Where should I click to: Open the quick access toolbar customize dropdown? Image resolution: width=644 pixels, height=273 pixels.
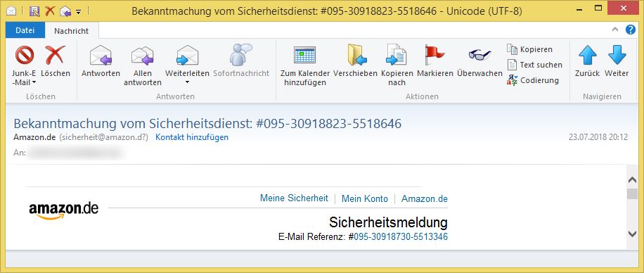(x=79, y=11)
